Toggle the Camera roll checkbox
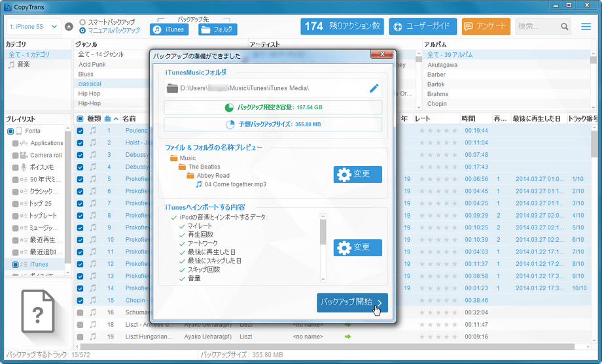Image resolution: width=602 pixels, height=364 pixels. click(15, 156)
